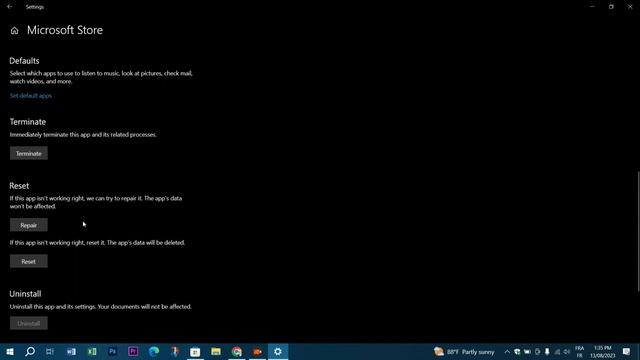Viewport: 640px width, 360px height.
Task: Open the weather widget showing Partly sunny
Action: click(464, 351)
